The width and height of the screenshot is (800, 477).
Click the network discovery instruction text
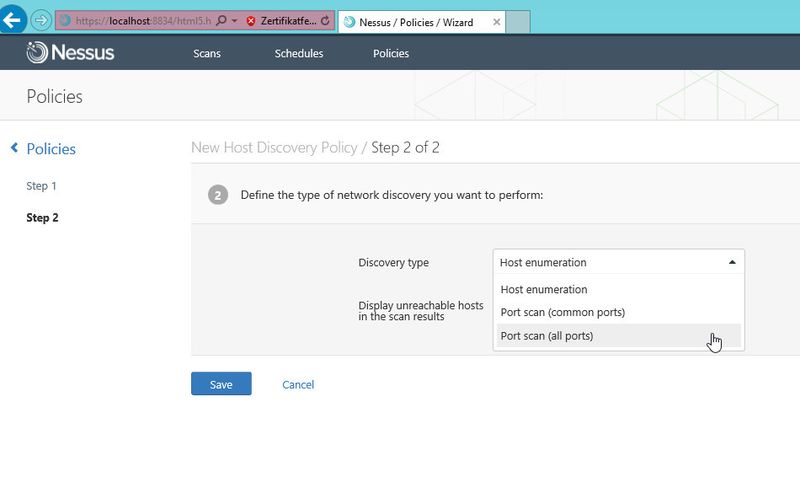[392, 195]
